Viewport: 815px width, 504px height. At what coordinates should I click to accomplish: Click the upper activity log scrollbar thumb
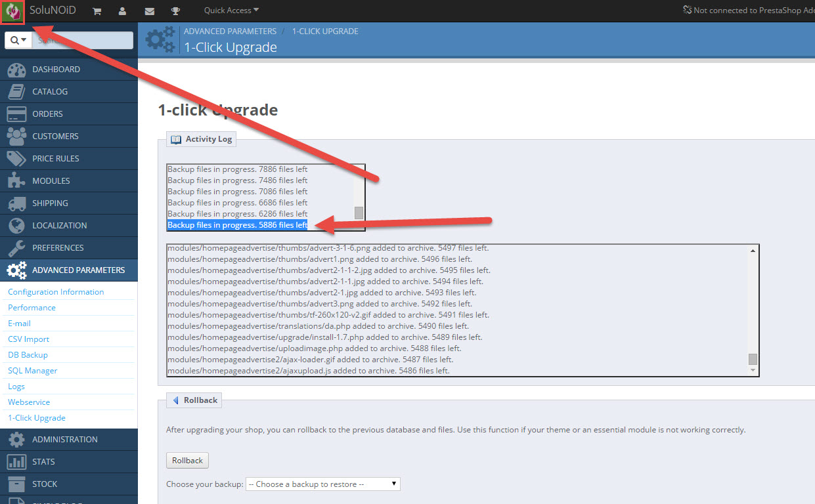click(x=359, y=213)
